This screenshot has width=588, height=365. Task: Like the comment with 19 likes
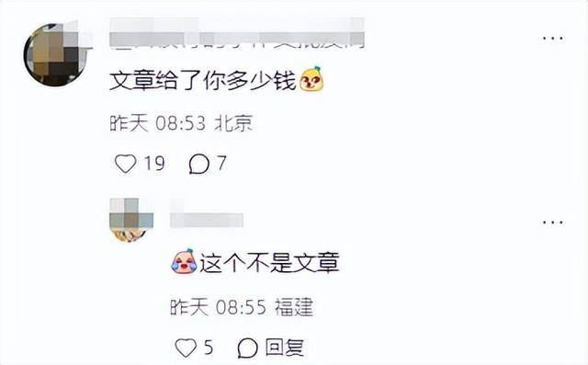click(x=125, y=164)
